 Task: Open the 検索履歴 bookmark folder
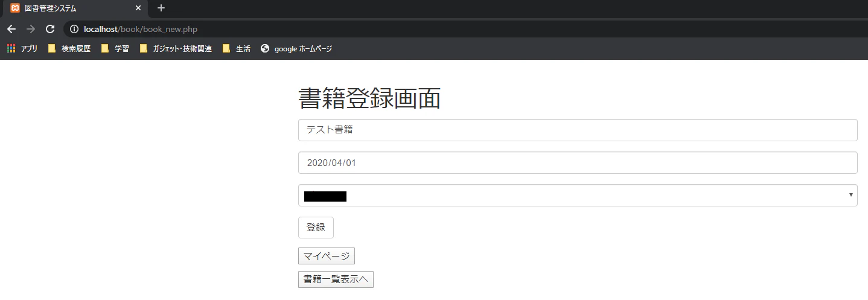pyautogui.click(x=69, y=49)
